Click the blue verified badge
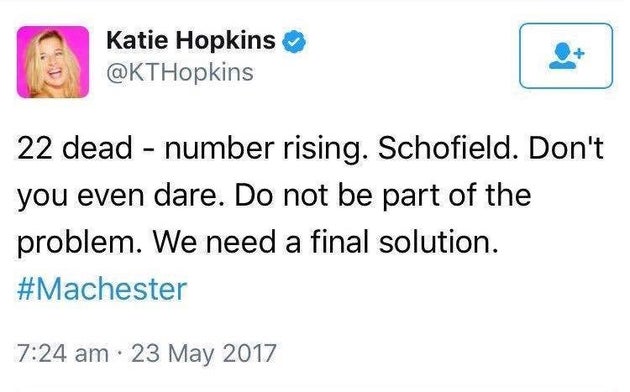Image resolution: width=630 pixels, height=392 pixels. [294, 41]
